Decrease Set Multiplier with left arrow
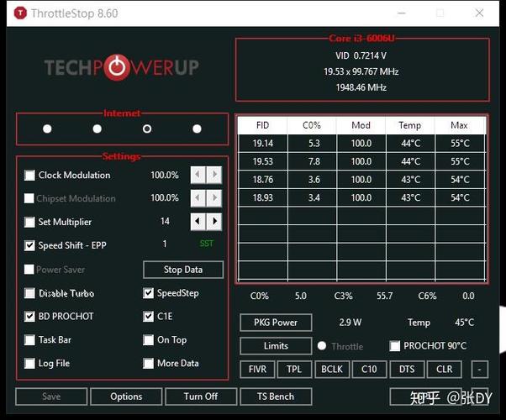The height and width of the screenshot is (420, 506). click(x=198, y=222)
